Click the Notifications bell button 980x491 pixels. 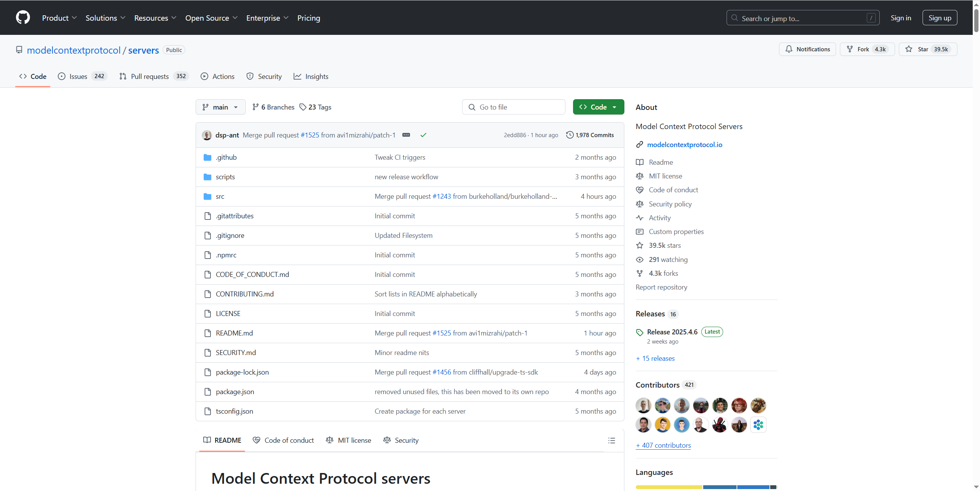coord(807,49)
